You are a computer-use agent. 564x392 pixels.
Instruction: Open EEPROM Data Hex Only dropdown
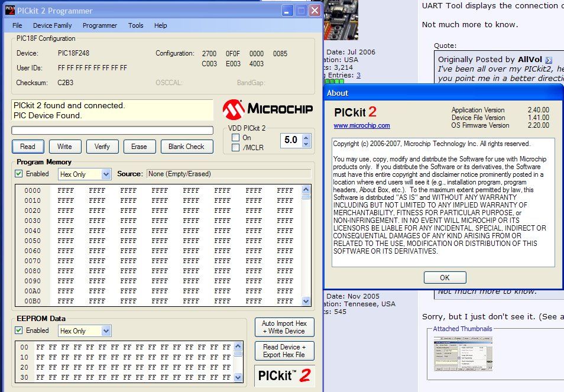point(106,331)
